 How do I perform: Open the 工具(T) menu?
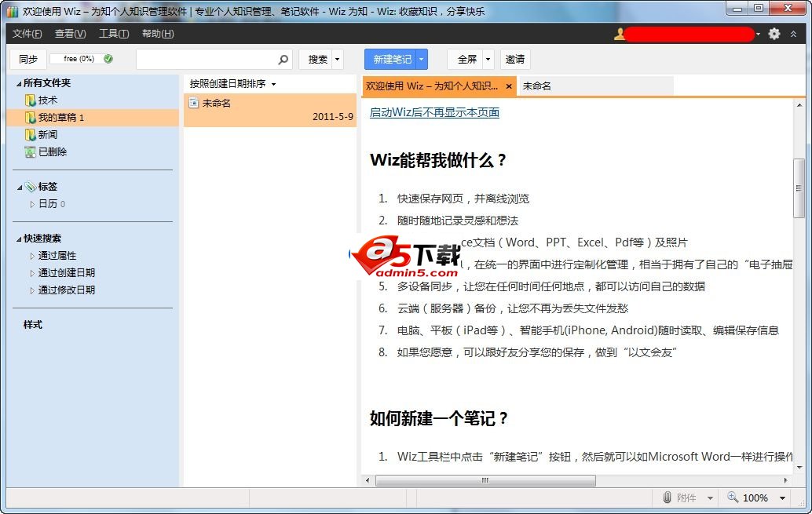114,34
